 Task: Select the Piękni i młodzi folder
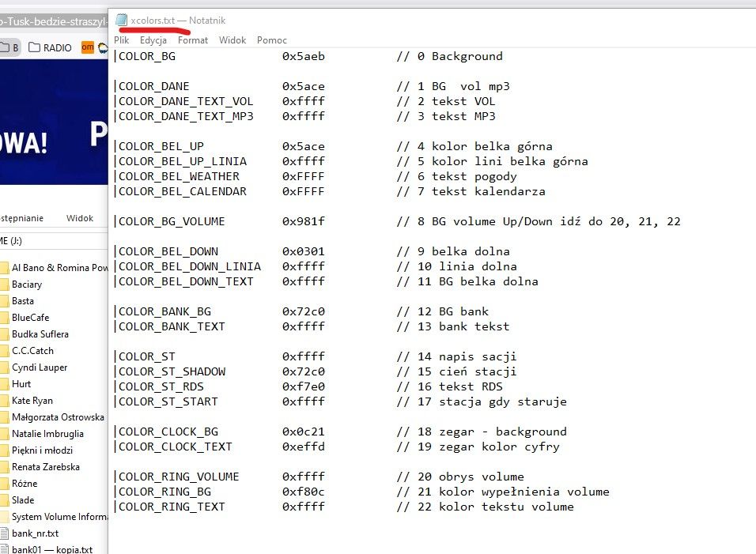point(43,450)
